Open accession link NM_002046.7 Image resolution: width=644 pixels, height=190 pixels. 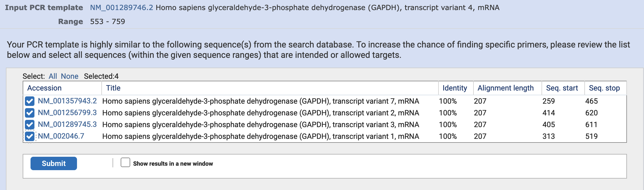point(61,136)
